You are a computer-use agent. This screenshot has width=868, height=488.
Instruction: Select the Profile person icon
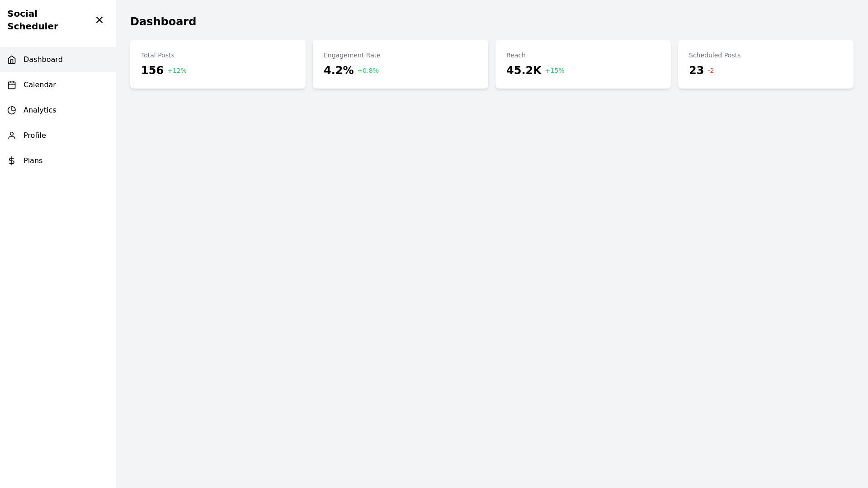tap(12, 135)
